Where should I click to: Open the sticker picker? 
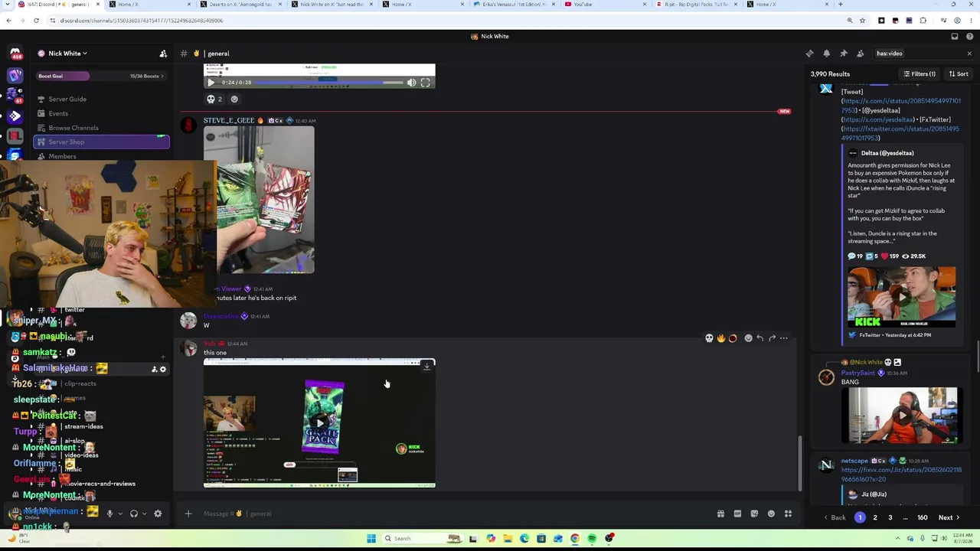(x=754, y=514)
